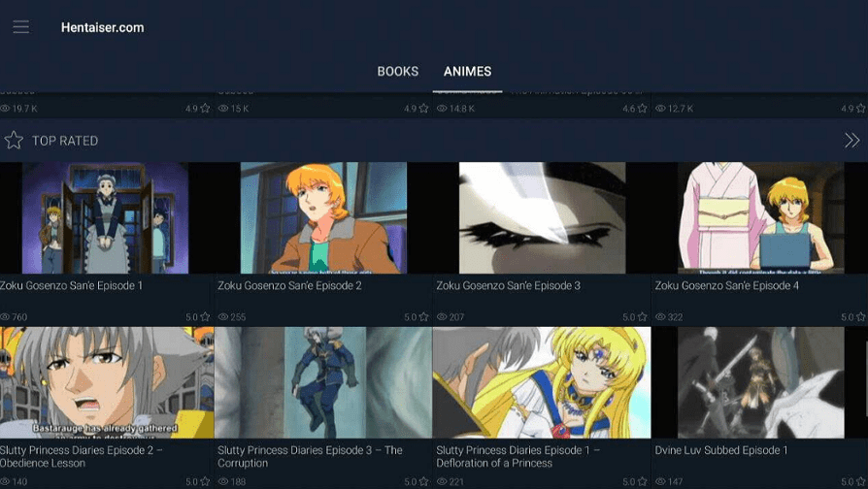Image resolution: width=868 pixels, height=489 pixels.
Task: Click views eye icon on Zoku Gosenzo San'e Episode 4
Action: point(660,317)
